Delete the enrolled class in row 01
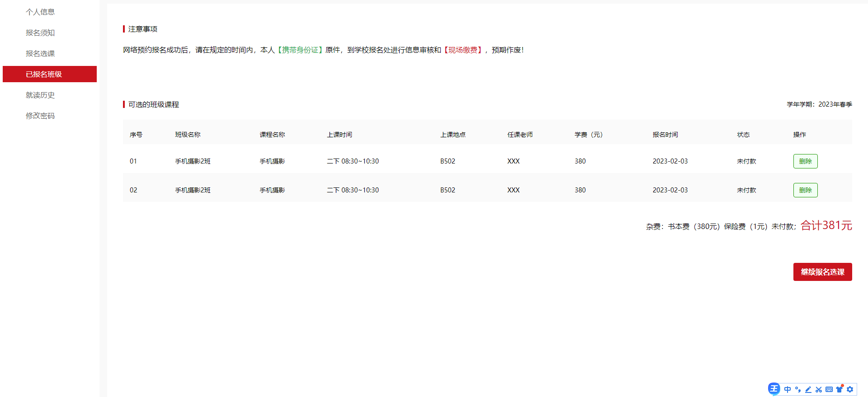Image resolution: width=868 pixels, height=397 pixels. 805,161
